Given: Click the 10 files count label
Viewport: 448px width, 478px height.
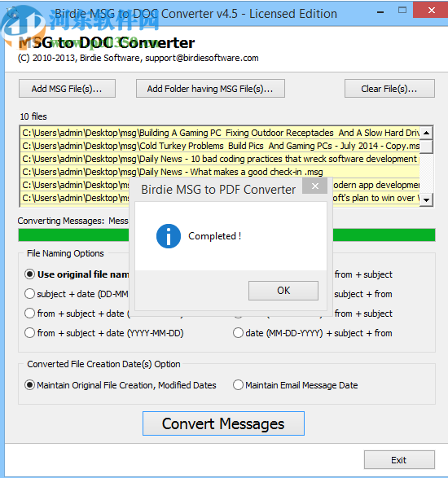Looking at the screenshot, I should click(33, 116).
